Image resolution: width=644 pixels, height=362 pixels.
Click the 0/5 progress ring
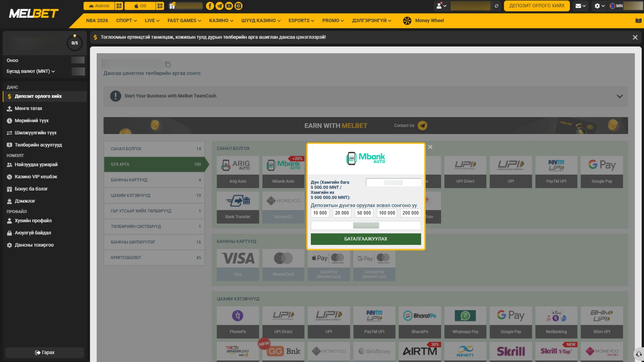pyautogui.click(x=74, y=43)
